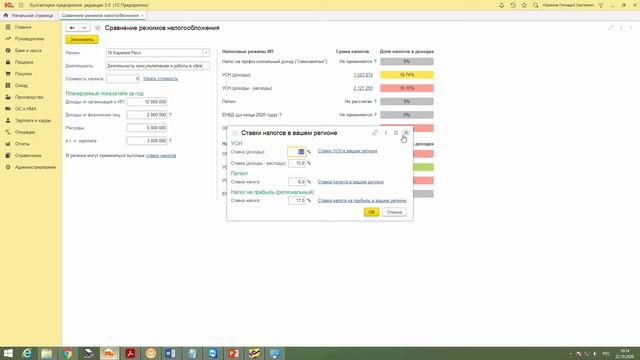The width and height of the screenshot is (640, 360).
Task: Expand the Регион dropdown arrow
Action: (206, 53)
